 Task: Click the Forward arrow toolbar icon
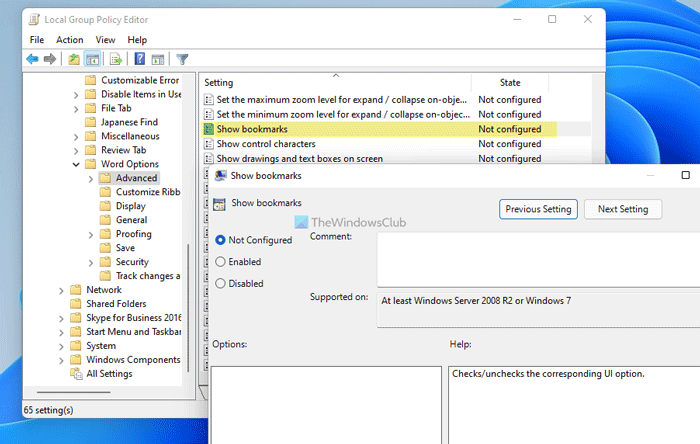click(50, 59)
